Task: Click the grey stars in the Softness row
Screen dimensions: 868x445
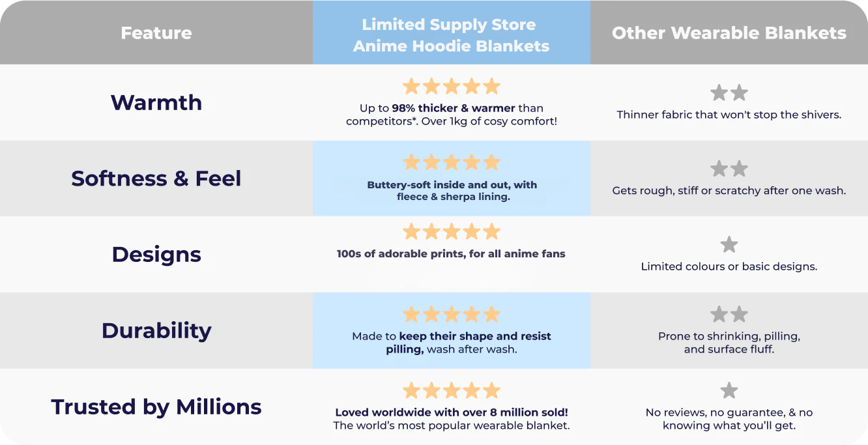Action: coord(729,169)
